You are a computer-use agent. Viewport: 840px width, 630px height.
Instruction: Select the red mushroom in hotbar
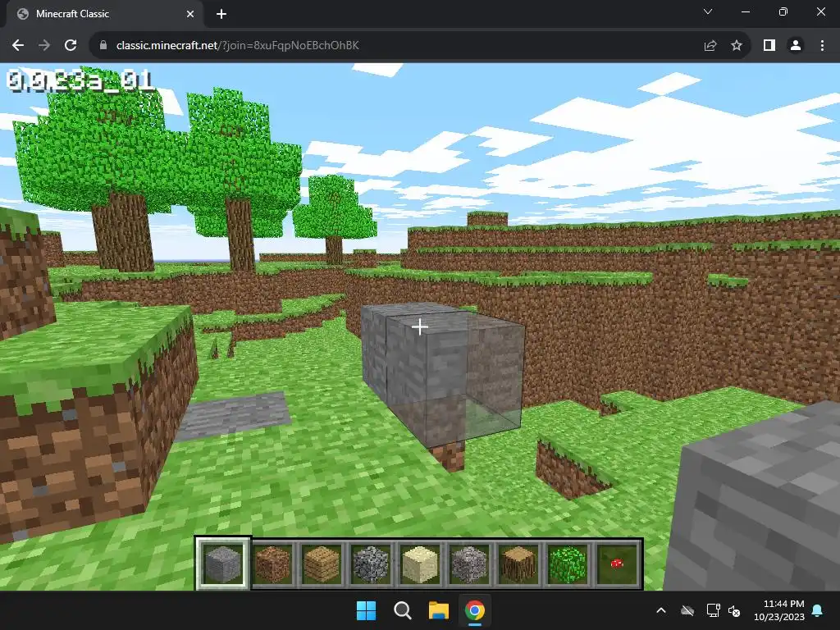tap(617, 564)
